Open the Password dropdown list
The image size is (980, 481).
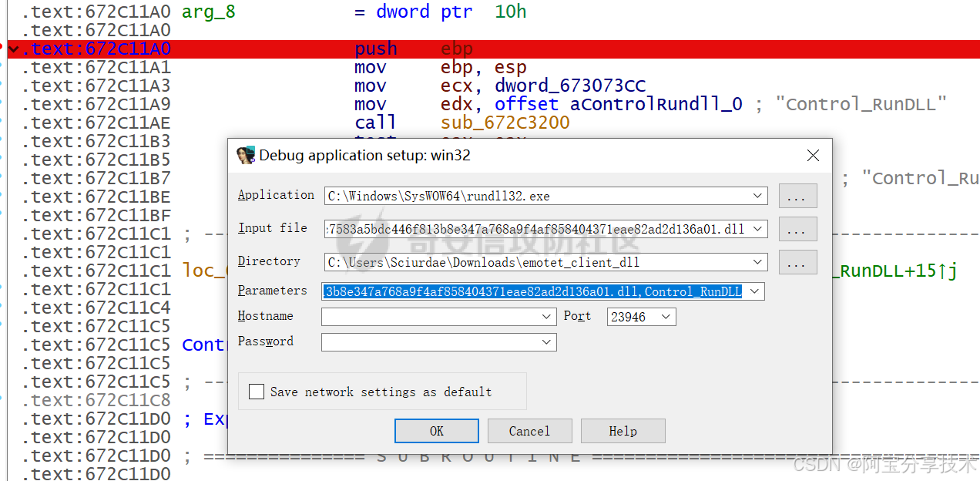tap(547, 342)
